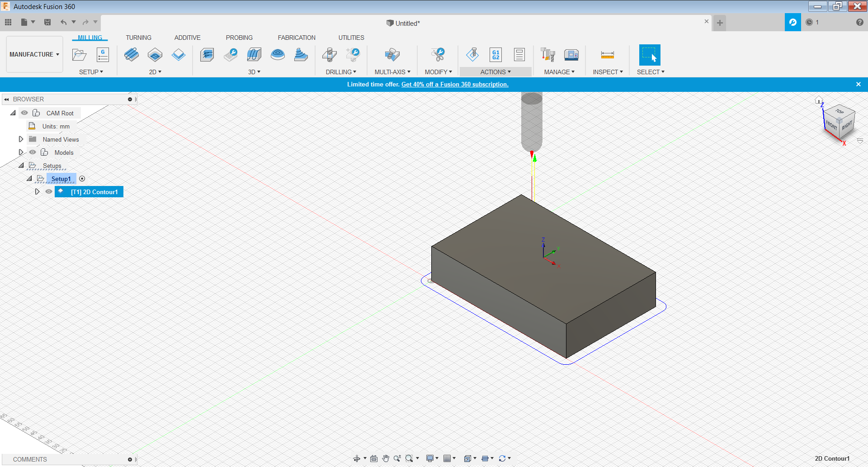Choose the Face milling tool
This screenshot has width=868, height=467.
(179, 55)
